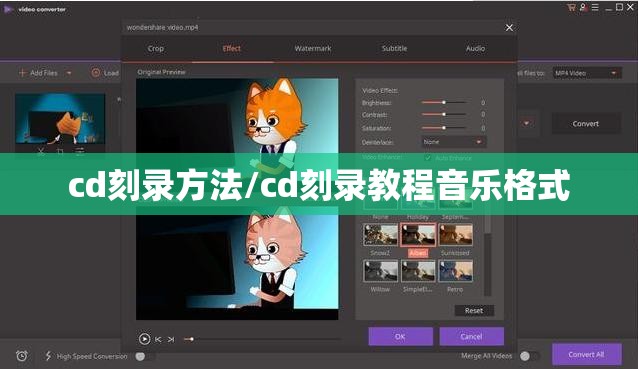Open the Deinterlace dropdown
Viewport: 638px width, 369px height.
point(453,142)
